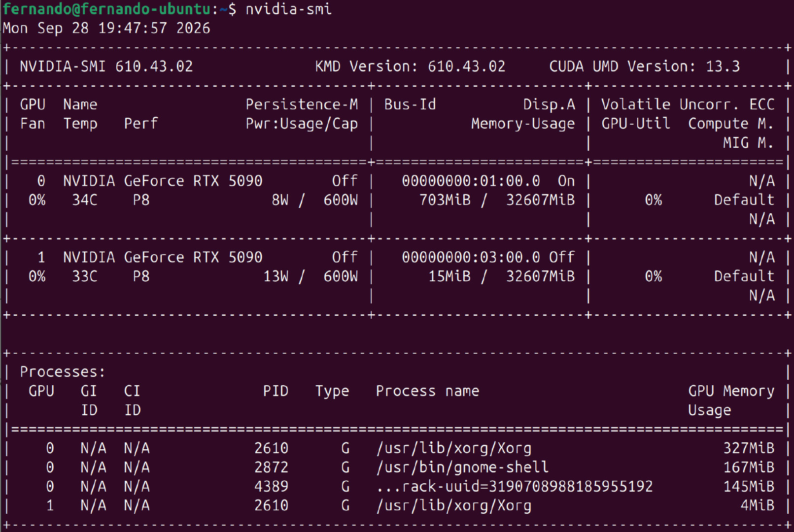Click the CUDA UMD Version: 13.3 text
Image resolution: width=794 pixels, height=532 pixels.
[x=644, y=66]
